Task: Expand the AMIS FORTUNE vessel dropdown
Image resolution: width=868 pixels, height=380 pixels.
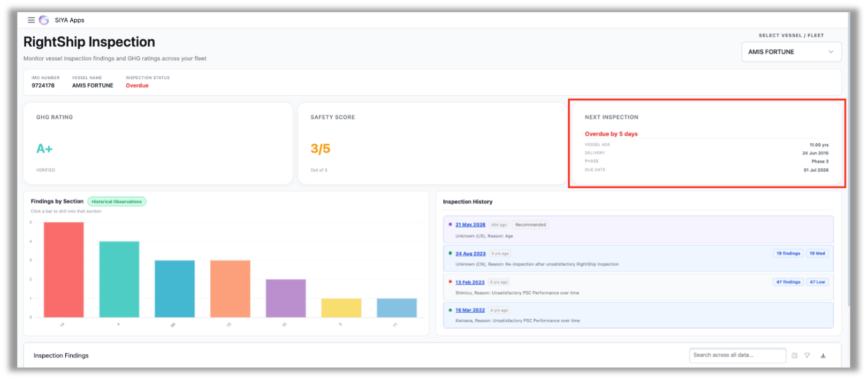Action: coord(791,52)
